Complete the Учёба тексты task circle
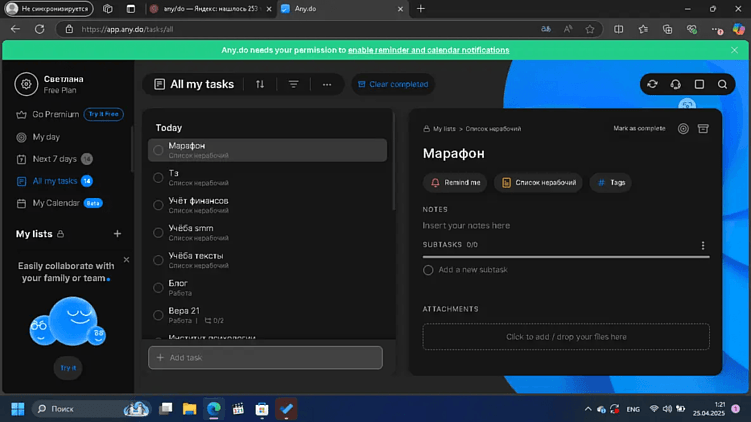The width and height of the screenshot is (751, 422). click(158, 260)
